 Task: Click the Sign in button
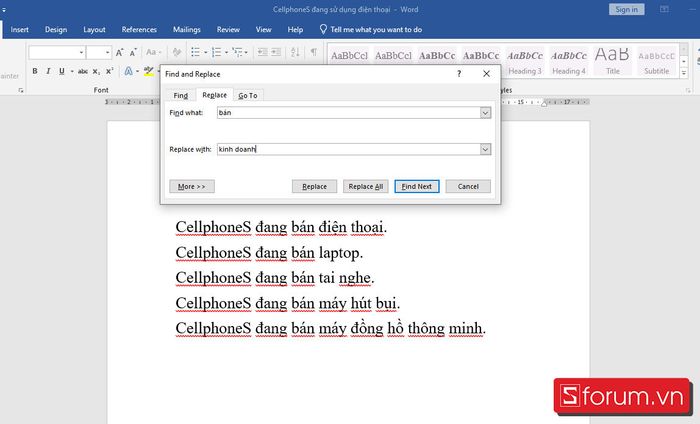coord(626,9)
